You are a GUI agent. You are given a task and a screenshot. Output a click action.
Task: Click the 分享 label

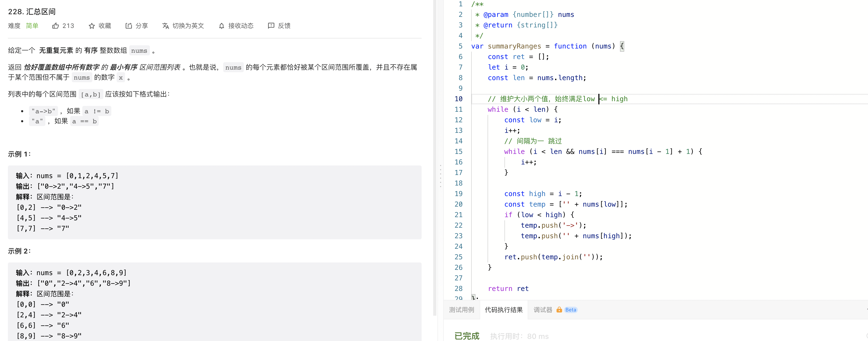click(141, 26)
